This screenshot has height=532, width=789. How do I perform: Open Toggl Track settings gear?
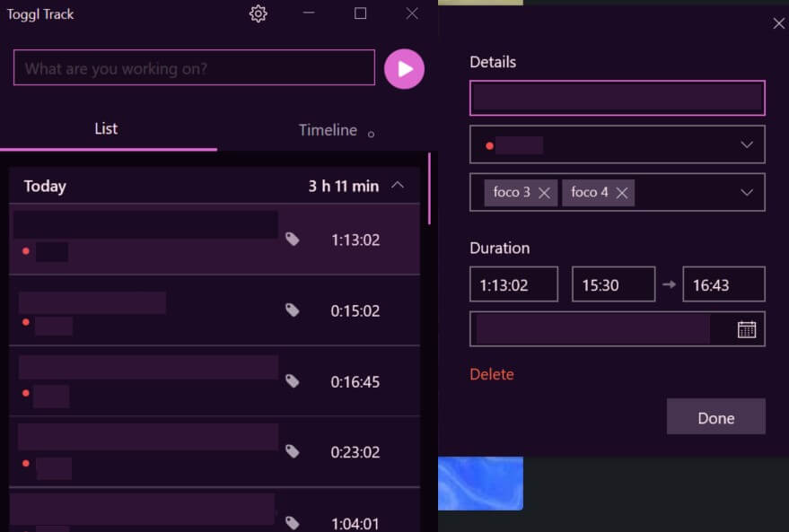[259, 13]
